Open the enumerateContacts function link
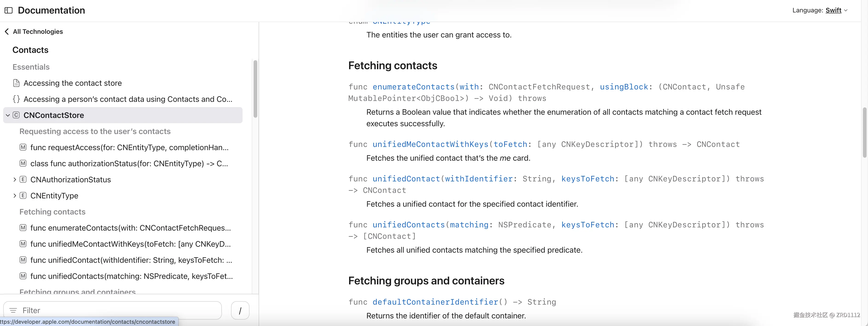This screenshot has width=868, height=326. click(414, 87)
